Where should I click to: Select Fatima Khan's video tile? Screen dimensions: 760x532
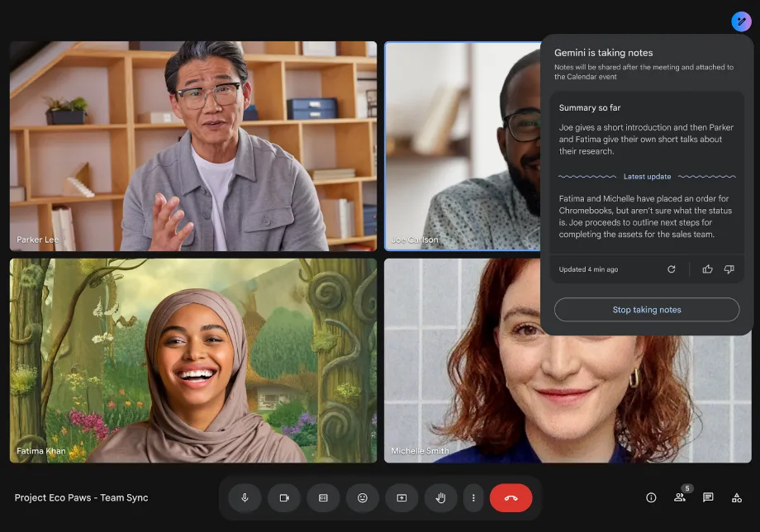tap(193, 360)
